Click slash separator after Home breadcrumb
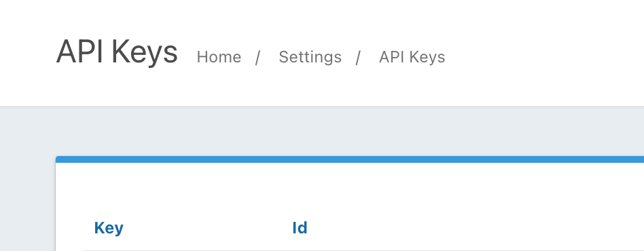The height and width of the screenshot is (251, 644). [x=257, y=58]
